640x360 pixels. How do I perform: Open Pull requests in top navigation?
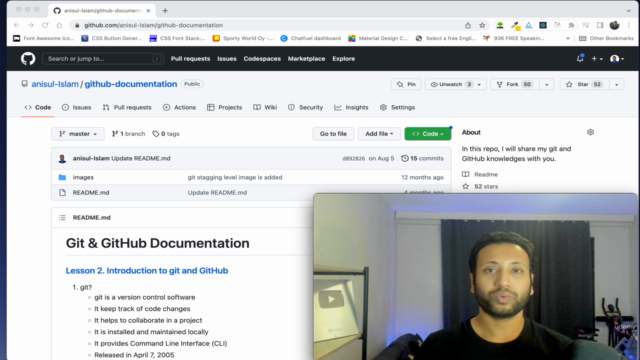[x=190, y=59]
